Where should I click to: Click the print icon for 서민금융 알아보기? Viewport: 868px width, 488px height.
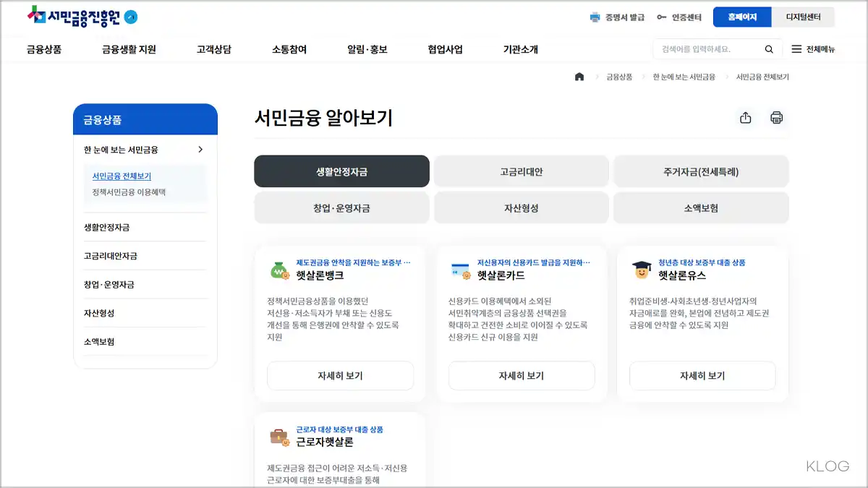coord(777,117)
